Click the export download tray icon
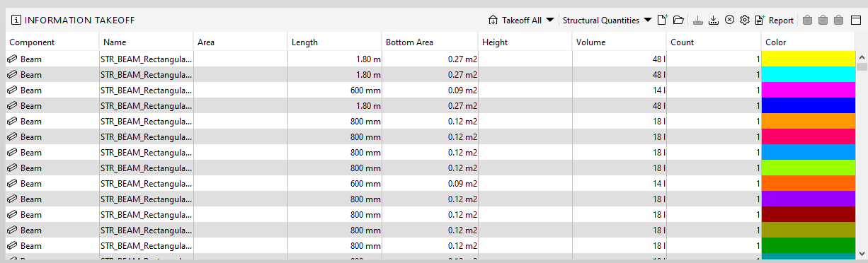The height and width of the screenshot is (263, 868). click(714, 20)
